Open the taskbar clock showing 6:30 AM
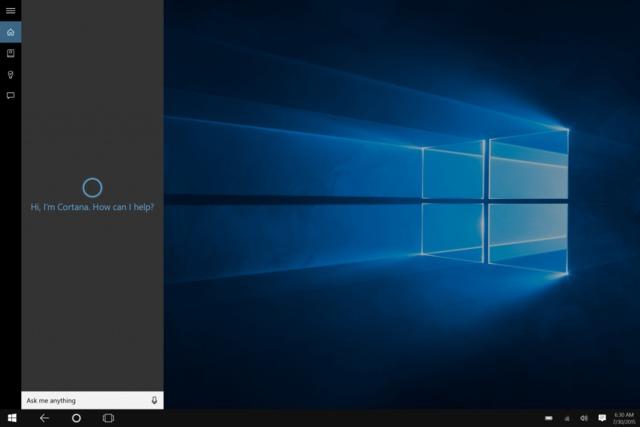 click(624, 418)
